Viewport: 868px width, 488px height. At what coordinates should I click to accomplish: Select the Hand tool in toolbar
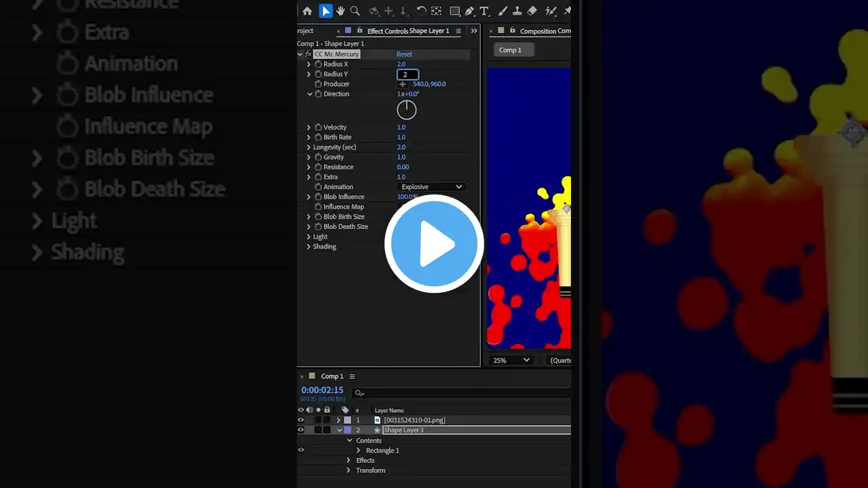pyautogui.click(x=340, y=11)
